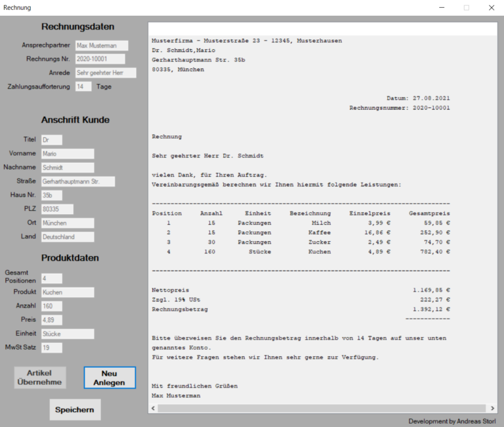Select the Produkt field showing Kuchen
Image resolution: width=504 pixels, height=427 pixels.
click(x=68, y=292)
